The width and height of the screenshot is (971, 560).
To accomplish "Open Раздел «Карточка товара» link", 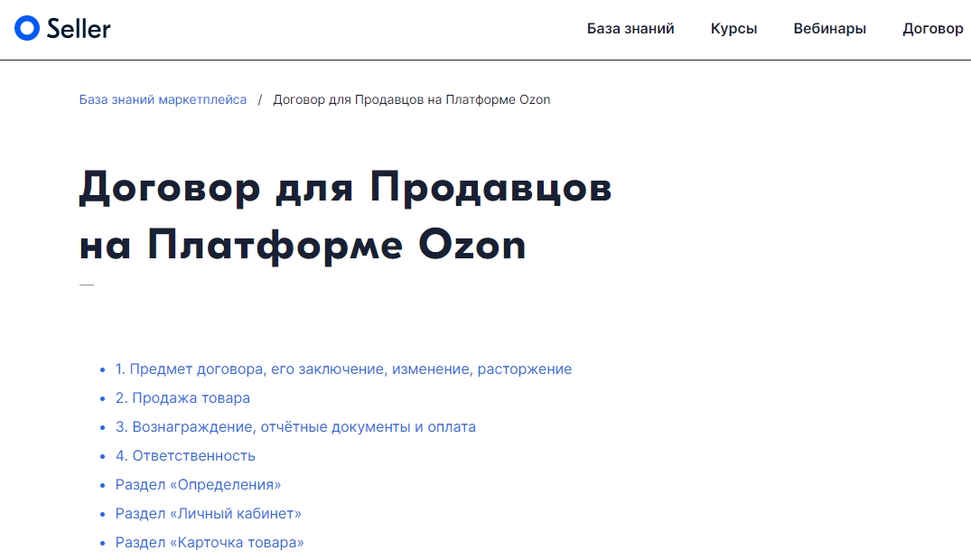I will [x=210, y=543].
